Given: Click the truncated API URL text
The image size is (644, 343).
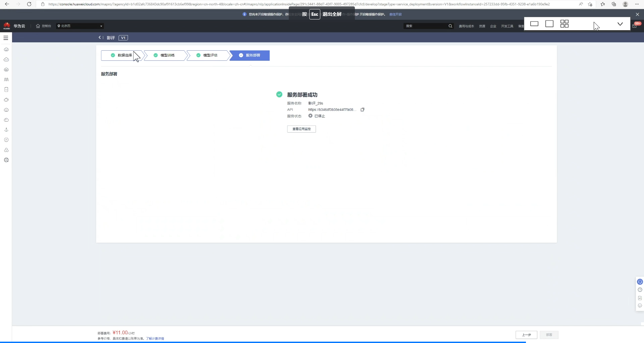Looking at the screenshot, I should coord(332,110).
